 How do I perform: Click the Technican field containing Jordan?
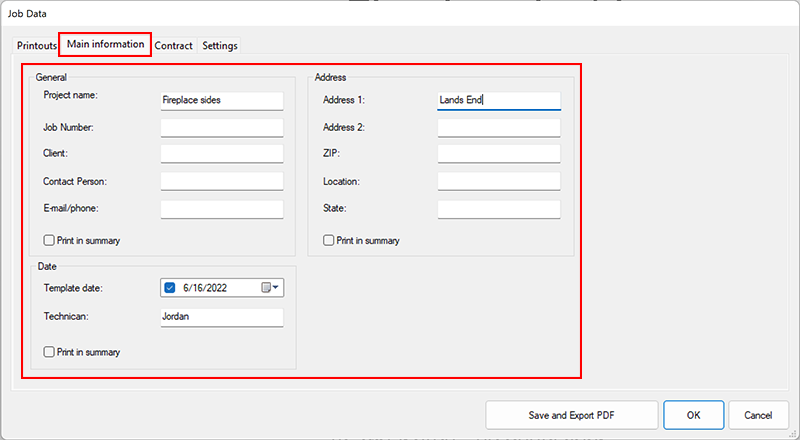click(222, 317)
